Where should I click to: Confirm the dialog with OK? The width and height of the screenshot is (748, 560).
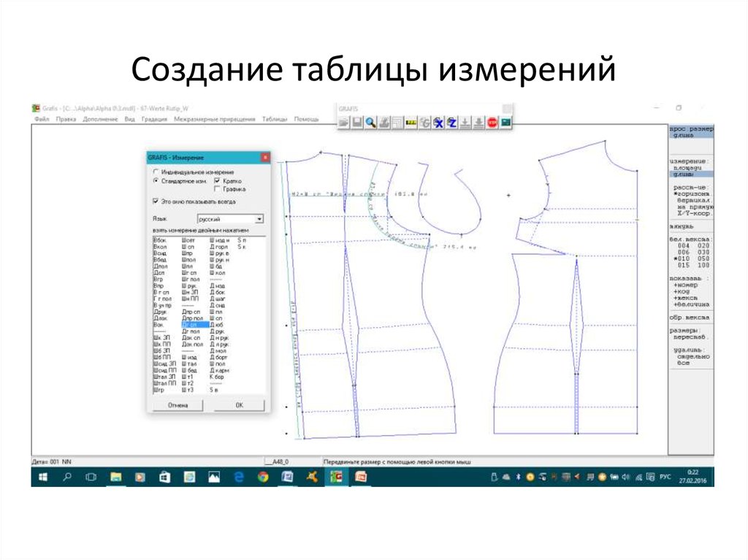point(240,404)
